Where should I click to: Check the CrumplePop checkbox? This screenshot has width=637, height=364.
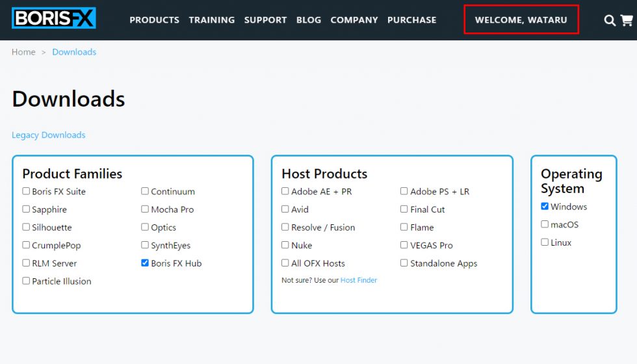pos(26,244)
